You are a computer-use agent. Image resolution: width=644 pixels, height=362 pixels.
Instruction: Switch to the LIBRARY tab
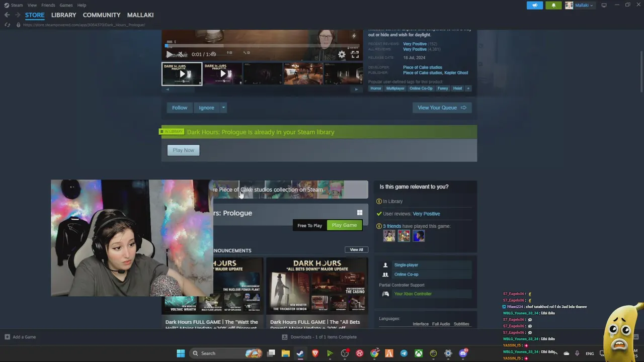tap(63, 15)
